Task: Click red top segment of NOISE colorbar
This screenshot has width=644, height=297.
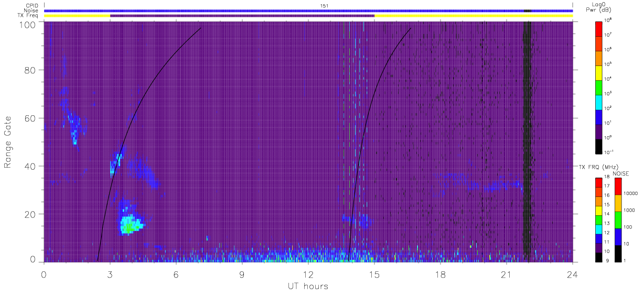Action: click(619, 186)
